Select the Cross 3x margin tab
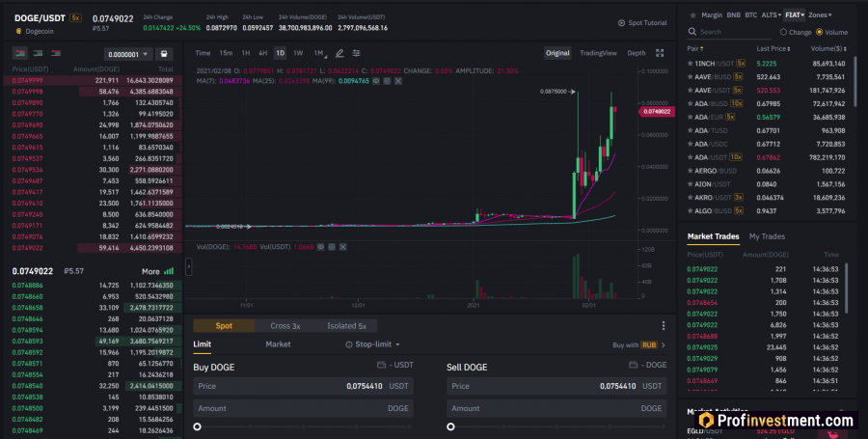Screen dimensions: 868x439 [x=285, y=326]
